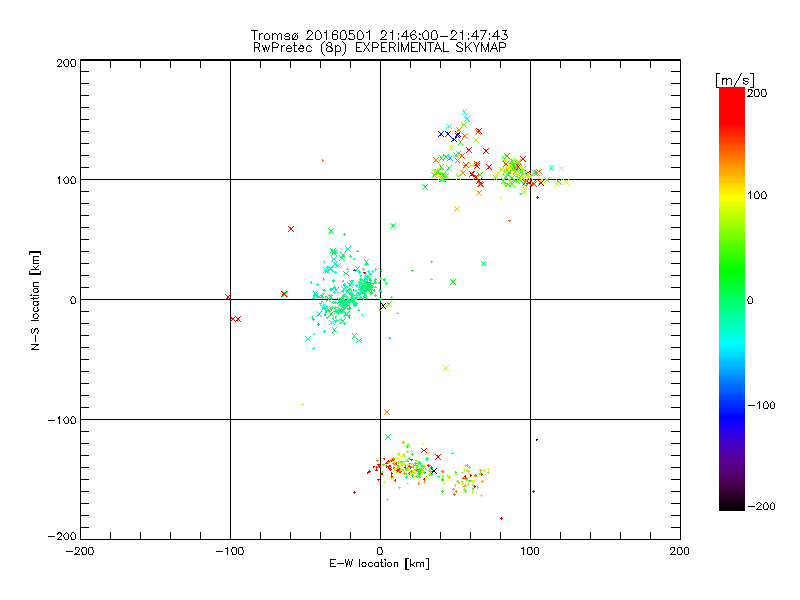Click the plot title 'Tromsø 20160501 21:46:00-21:47:43'
800x600 pixels.
tap(380, 35)
